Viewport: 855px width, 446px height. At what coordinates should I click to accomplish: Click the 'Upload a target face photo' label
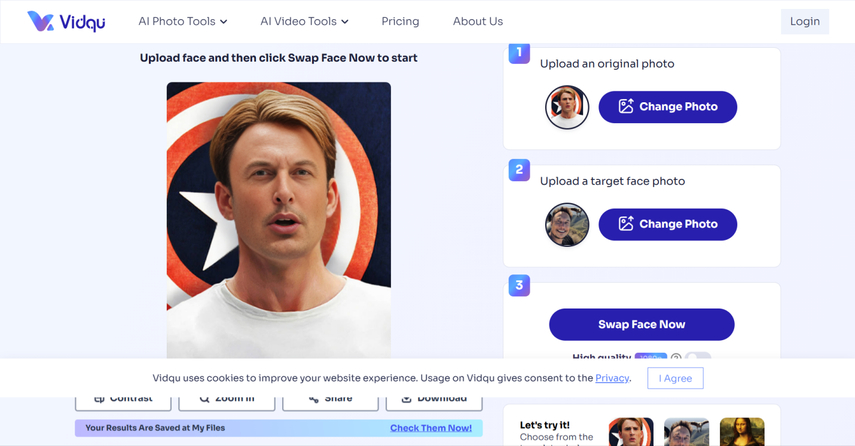pos(612,181)
